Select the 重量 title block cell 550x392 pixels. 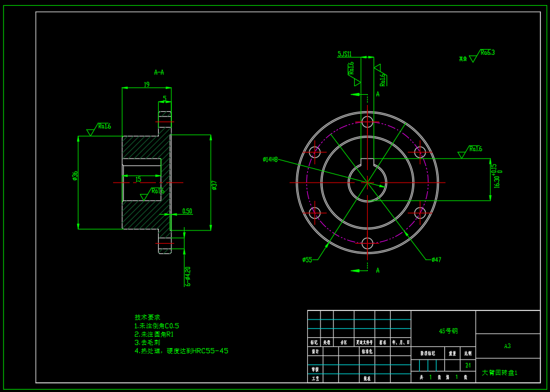(452, 353)
